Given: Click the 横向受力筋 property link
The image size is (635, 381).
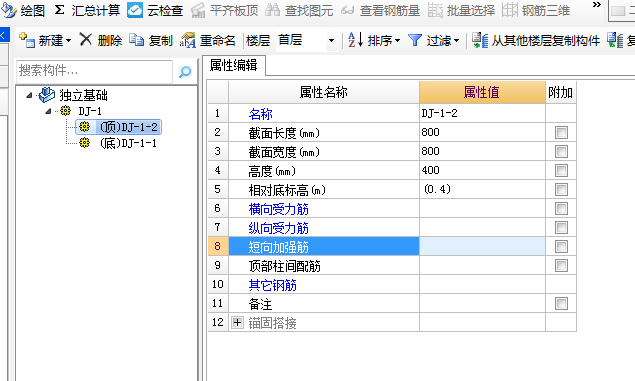Looking at the screenshot, I should pyautogui.click(x=279, y=209).
